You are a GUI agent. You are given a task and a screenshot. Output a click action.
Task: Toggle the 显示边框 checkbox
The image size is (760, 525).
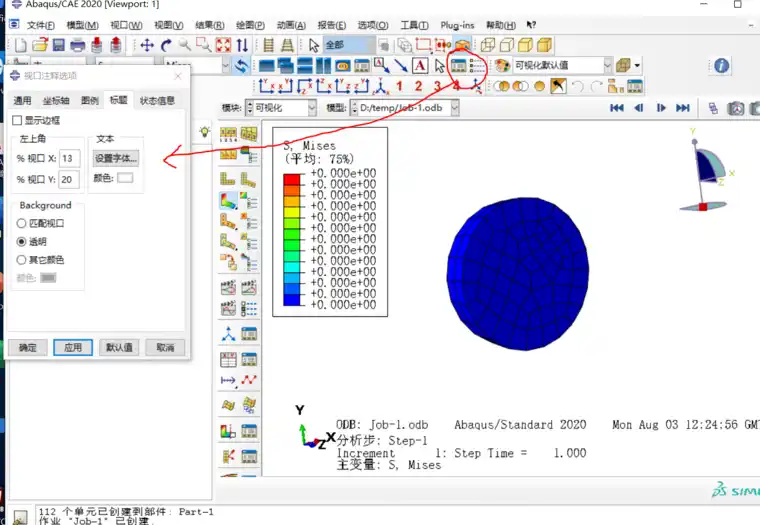17,120
